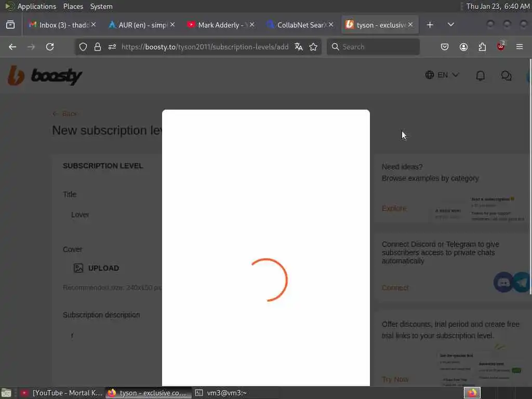Viewport: 532px width, 399px height.
Task: Click the uBlock Origin extension icon
Action: click(501, 46)
